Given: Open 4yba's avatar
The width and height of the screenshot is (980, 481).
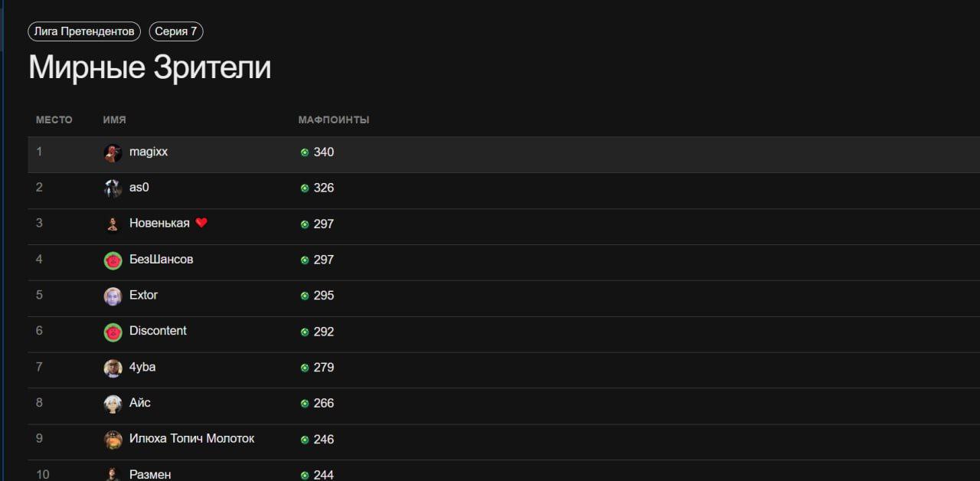Looking at the screenshot, I should pos(113,368).
